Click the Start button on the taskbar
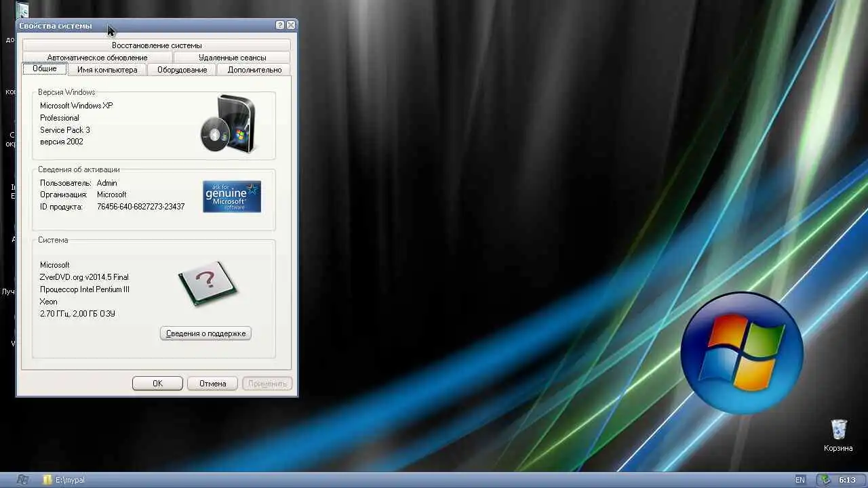 (22, 480)
